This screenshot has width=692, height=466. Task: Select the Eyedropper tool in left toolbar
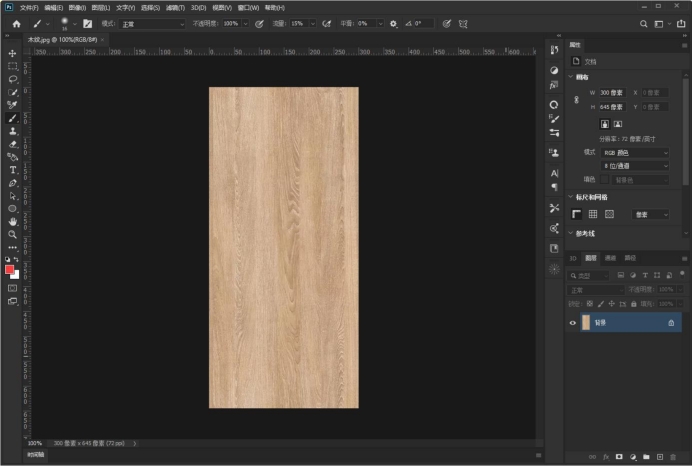pyautogui.click(x=12, y=105)
